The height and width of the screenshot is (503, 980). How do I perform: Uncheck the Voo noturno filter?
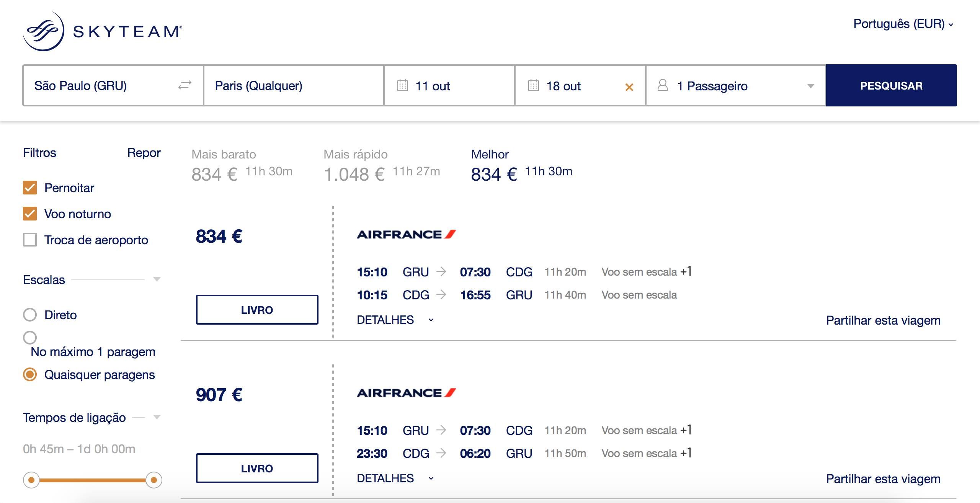pos(30,214)
